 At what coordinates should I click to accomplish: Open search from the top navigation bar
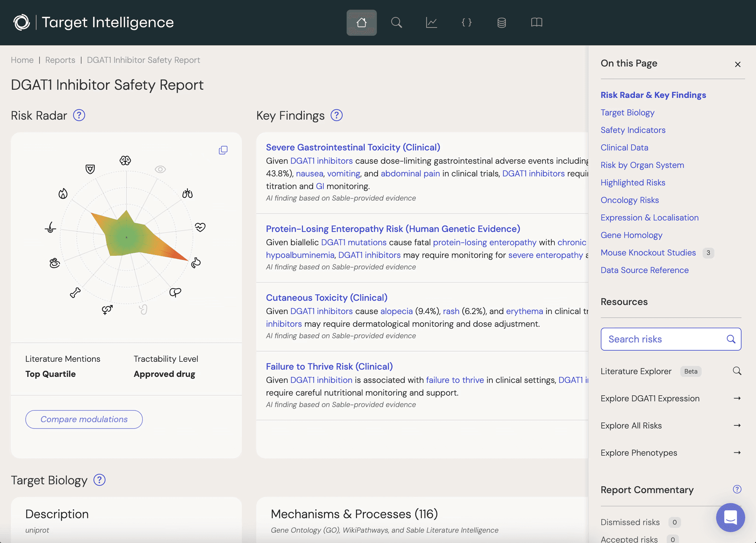pyautogui.click(x=396, y=23)
